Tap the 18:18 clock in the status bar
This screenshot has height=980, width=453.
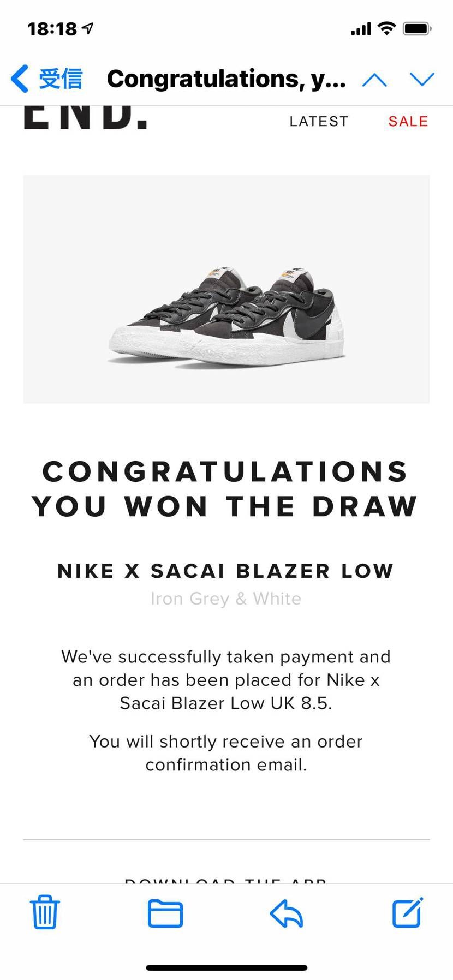point(52,28)
